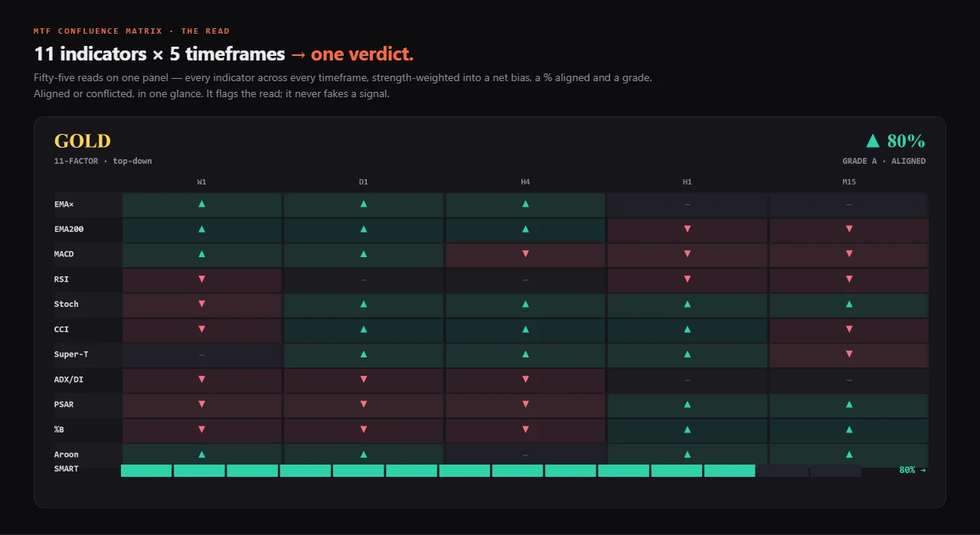Click the RSI row label
This screenshot has width=980, height=535.
coord(61,279)
